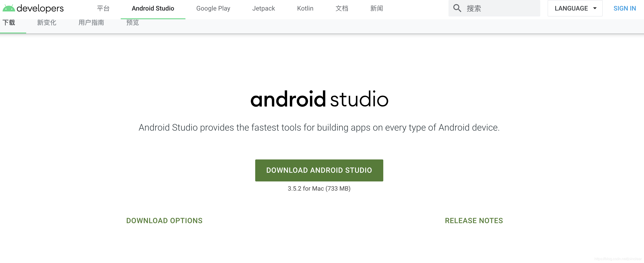Click the '3.5.2 for Mac (733 MB)' text

pos(319,188)
